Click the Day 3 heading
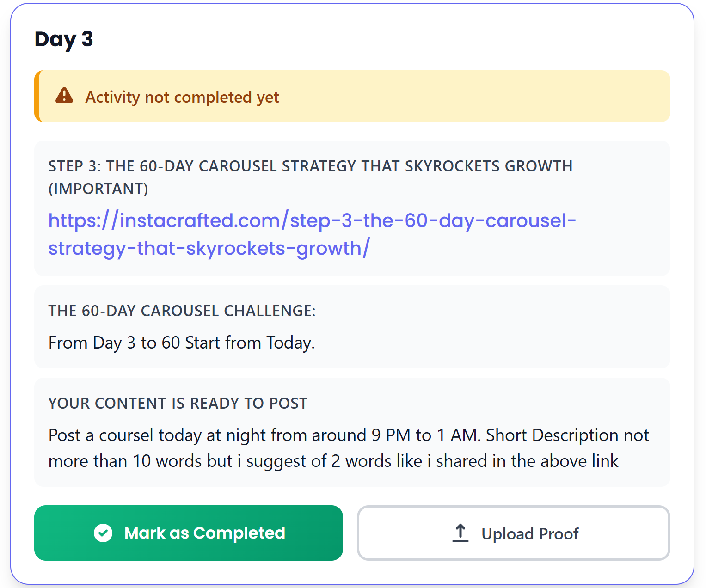 point(64,39)
